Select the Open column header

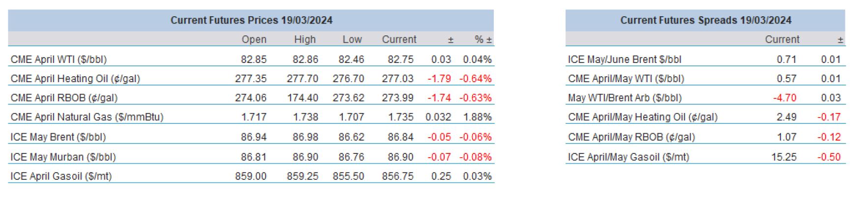tap(254, 39)
